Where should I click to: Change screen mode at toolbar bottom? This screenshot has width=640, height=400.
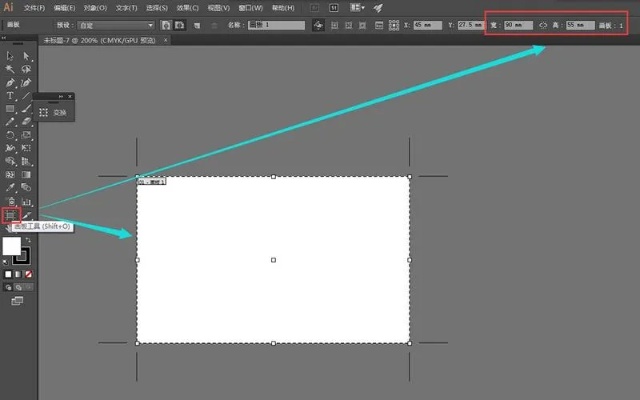click(17, 301)
